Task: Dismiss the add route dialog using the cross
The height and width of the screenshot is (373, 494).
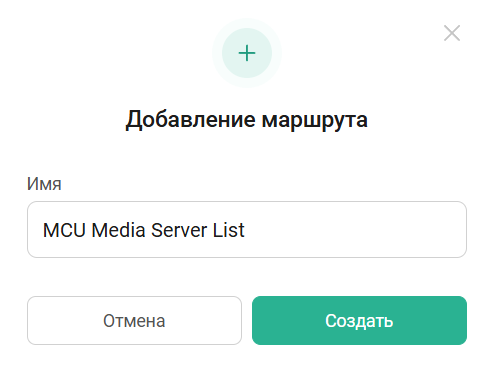Action: [x=452, y=33]
